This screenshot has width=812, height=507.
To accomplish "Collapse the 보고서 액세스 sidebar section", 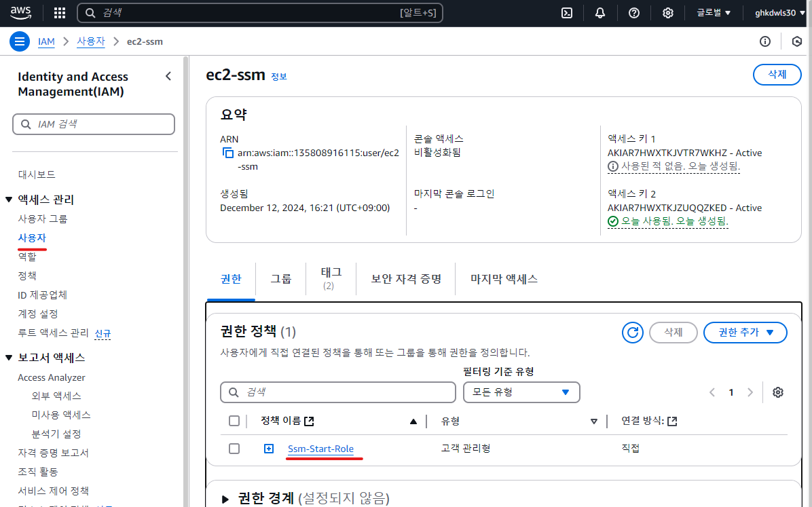I will pyautogui.click(x=9, y=358).
